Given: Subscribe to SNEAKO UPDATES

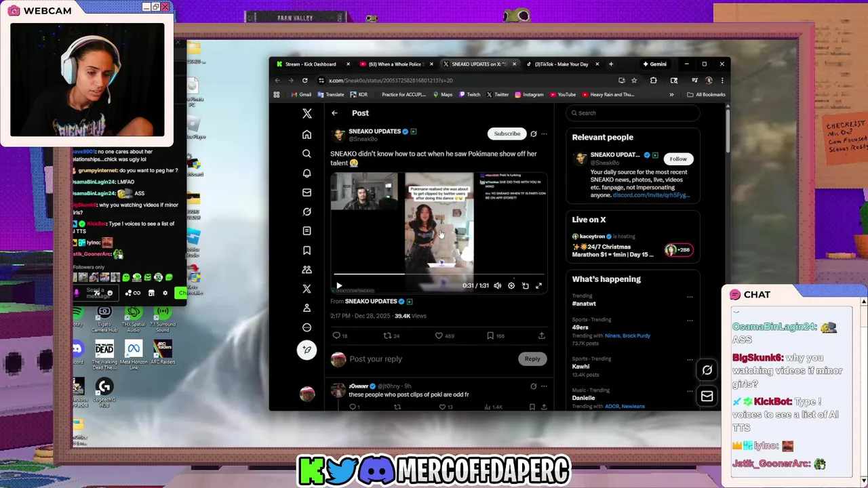Looking at the screenshot, I should pos(507,134).
